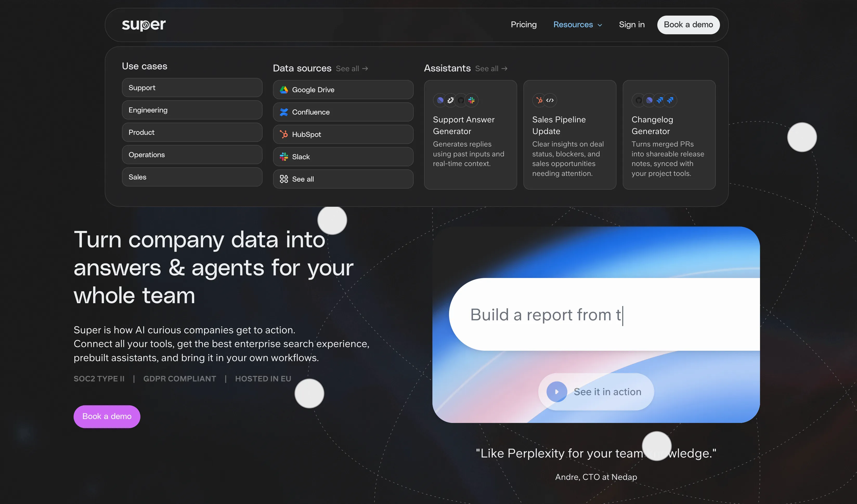The image size is (857, 504).
Task: Click the 'Use cases' heading
Action: pos(145,66)
